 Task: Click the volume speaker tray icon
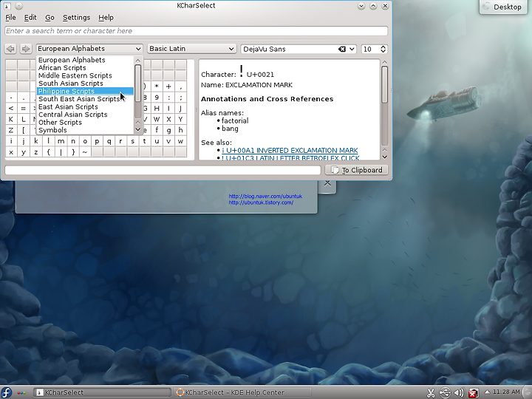[459, 393]
